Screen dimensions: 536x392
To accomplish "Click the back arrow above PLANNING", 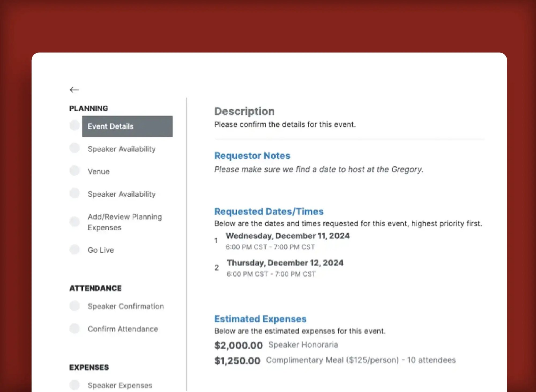I will point(75,90).
